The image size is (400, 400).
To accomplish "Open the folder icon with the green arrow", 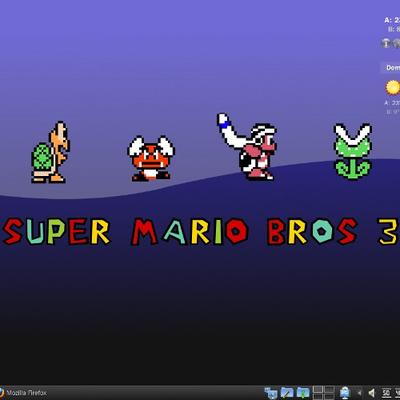I will click(x=303, y=393).
